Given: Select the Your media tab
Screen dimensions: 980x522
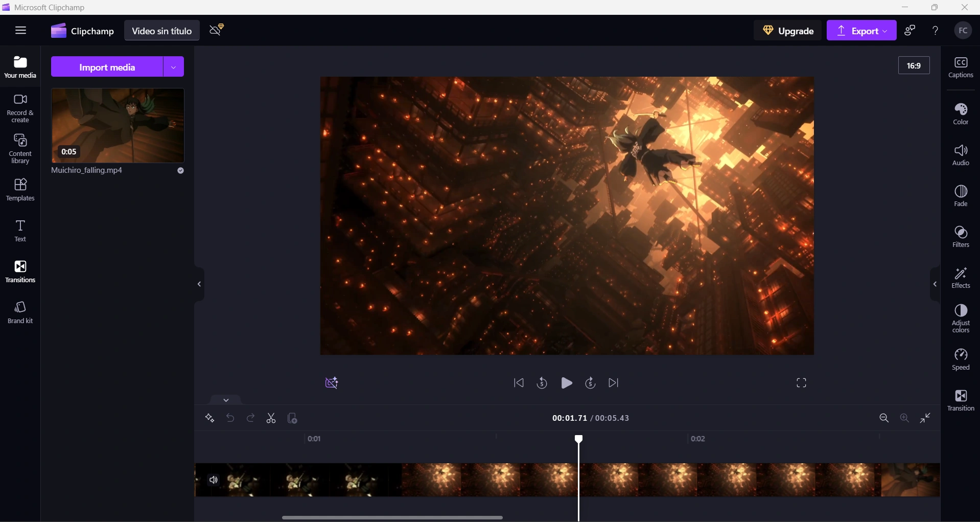Looking at the screenshot, I should (x=20, y=67).
